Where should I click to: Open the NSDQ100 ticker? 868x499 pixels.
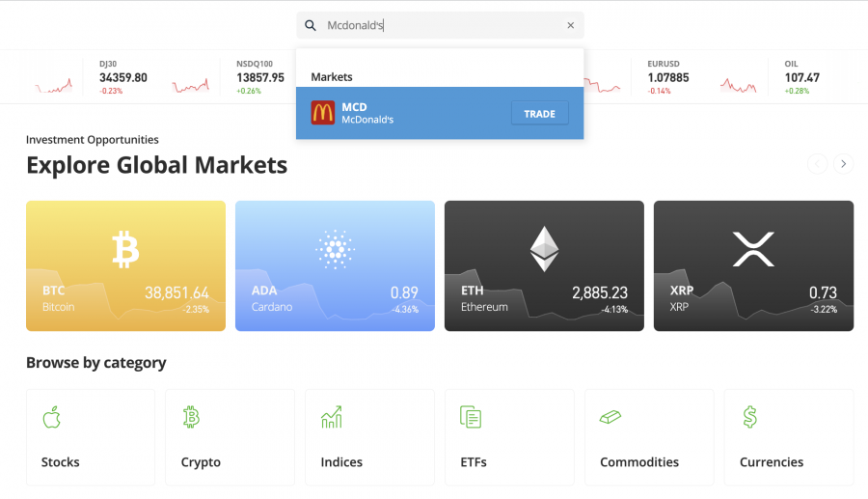[x=260, y=77]
